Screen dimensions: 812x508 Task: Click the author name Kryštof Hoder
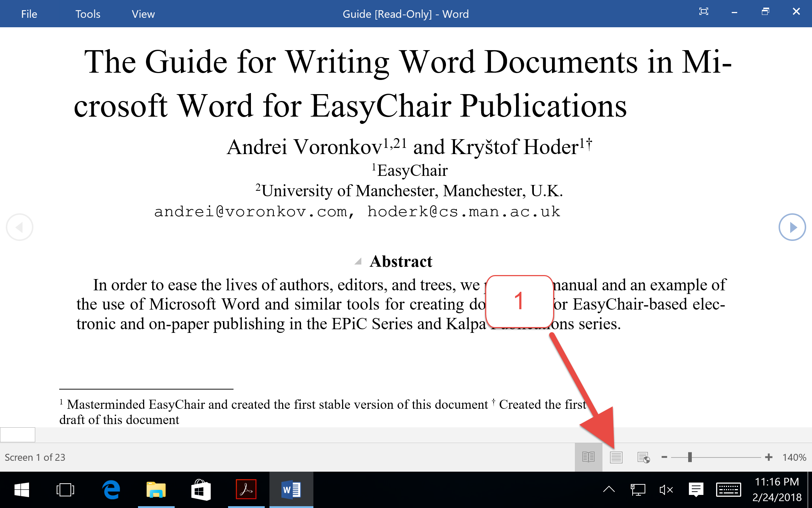click(515, 147)
